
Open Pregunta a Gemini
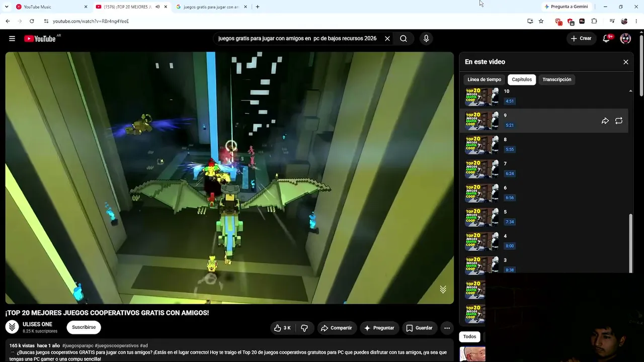coord(566,7)
